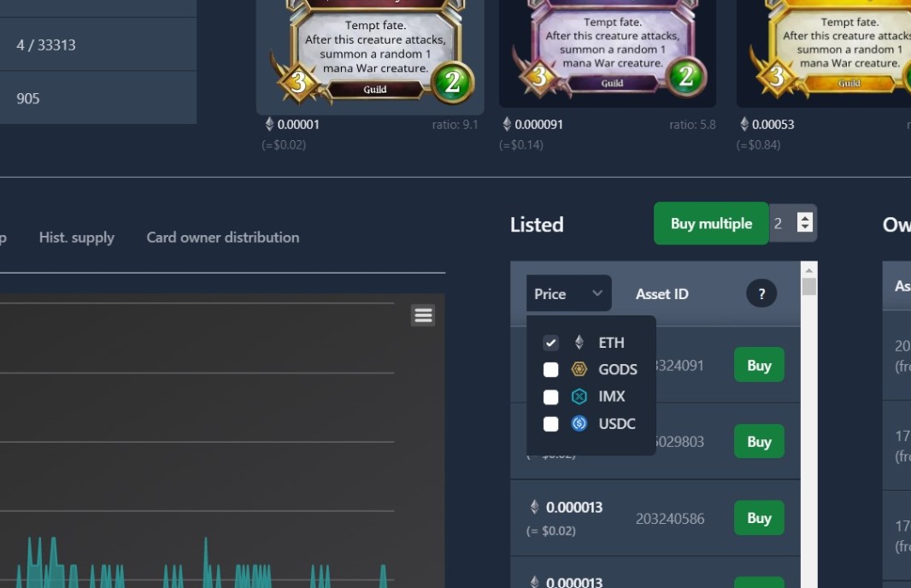The width and height of the screenshot is (911, 588).
Task: Decrease the buy multiple quantity
Action: click(805, 227)
